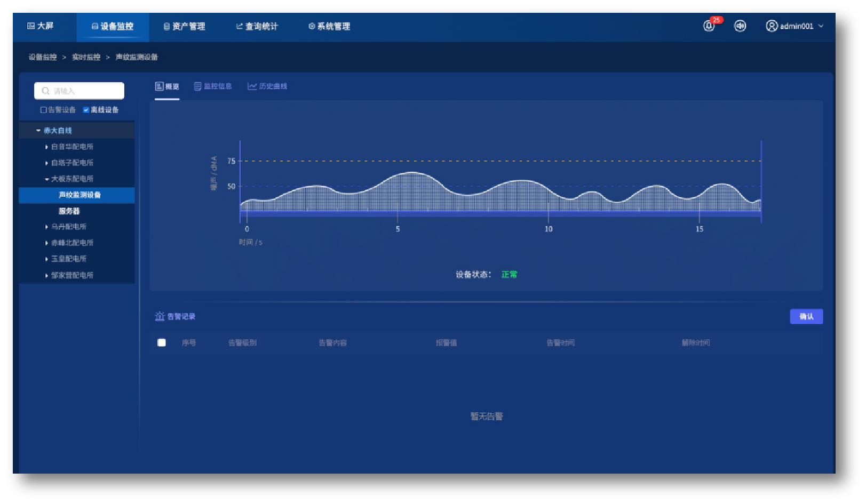
Task: Click 实时监控 in the breadcrumb
Action: 86,57
